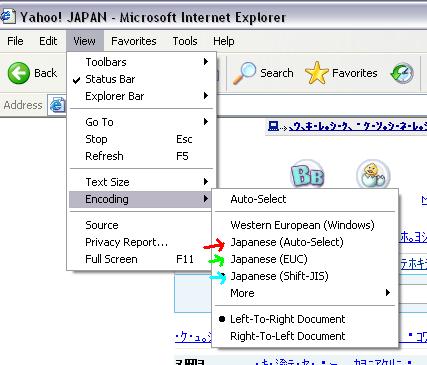This screenshot has height=365, width=427.
Task: Open the Tools menu
Action: click(x=185, y=41)
